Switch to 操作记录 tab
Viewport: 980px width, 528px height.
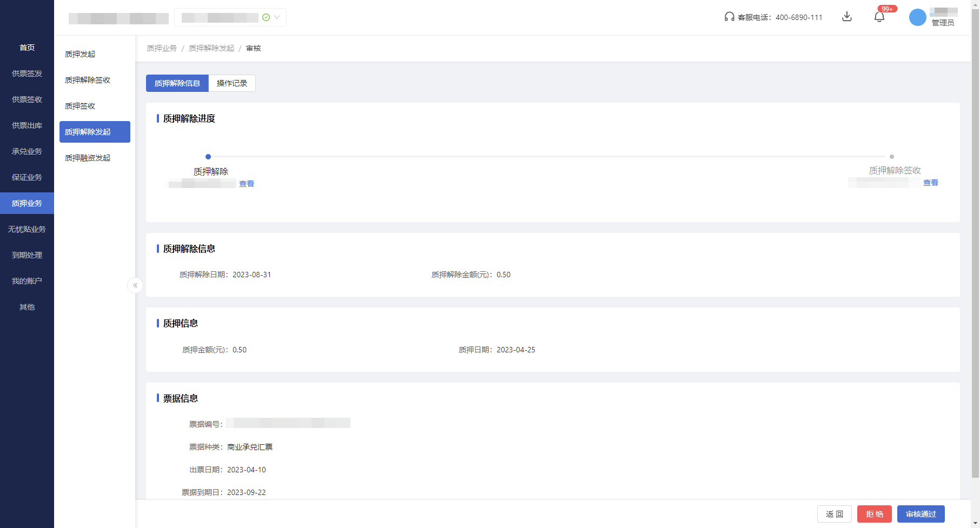click(x=232, y=83)
